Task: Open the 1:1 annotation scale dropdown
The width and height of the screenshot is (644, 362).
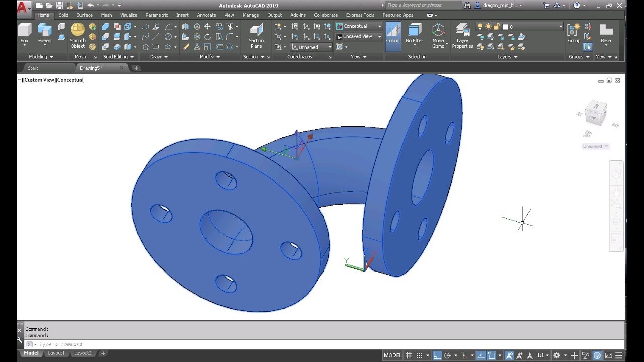Action: pyautogui.click(x=543, y=355)
